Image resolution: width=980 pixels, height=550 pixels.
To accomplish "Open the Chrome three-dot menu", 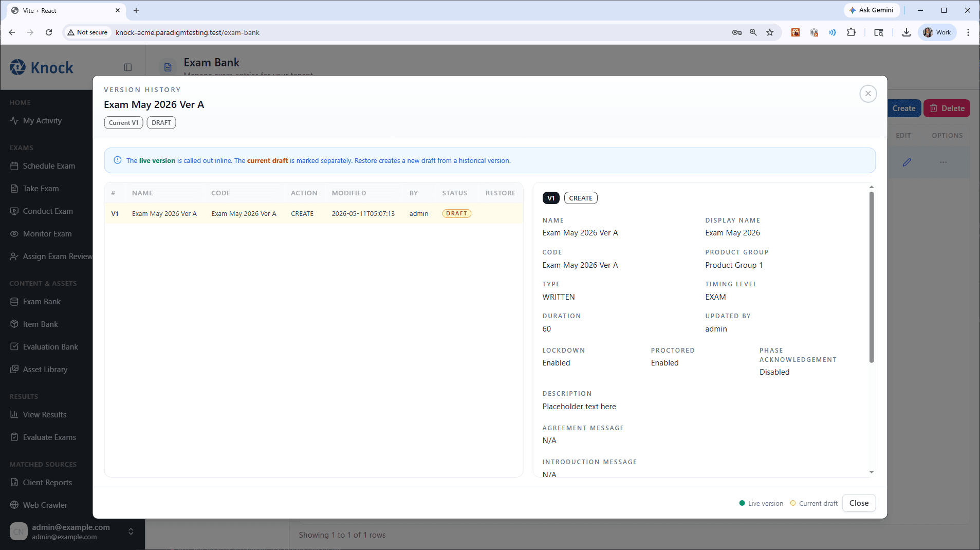I will [968, 32].
